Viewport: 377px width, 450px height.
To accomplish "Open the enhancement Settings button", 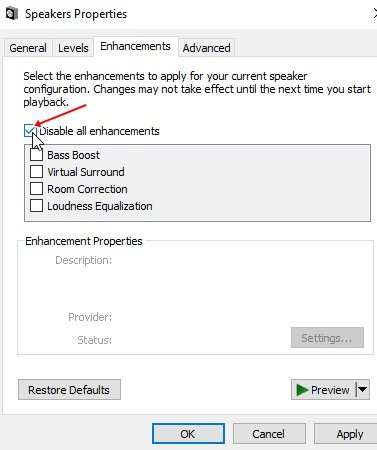I will pos(327,338).
